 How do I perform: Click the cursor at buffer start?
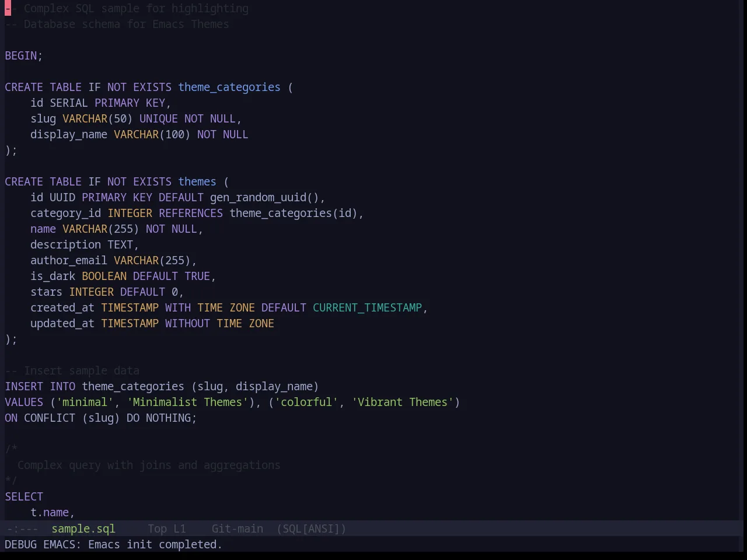pyautogui.click(x=8, y=8)
